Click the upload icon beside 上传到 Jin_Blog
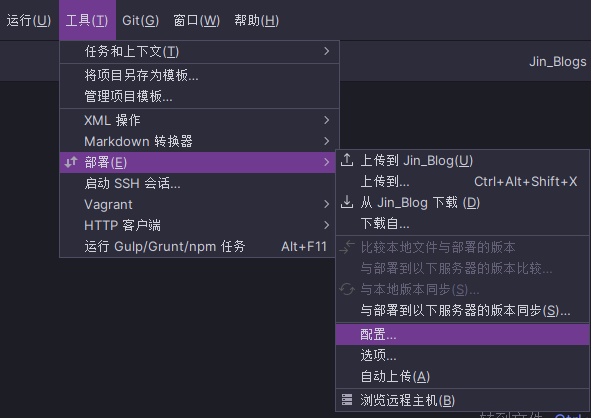 347,161
